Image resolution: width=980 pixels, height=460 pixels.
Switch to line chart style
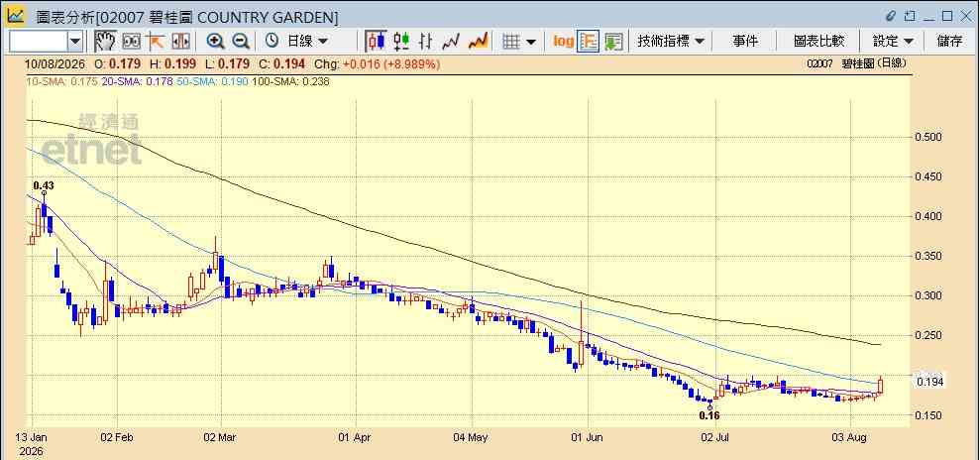click(451, 42)
